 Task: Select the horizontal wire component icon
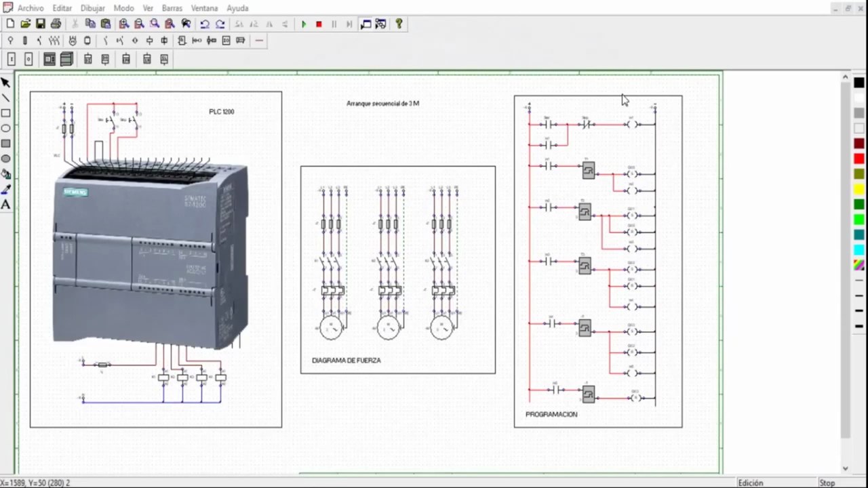(x=259, y=41)
